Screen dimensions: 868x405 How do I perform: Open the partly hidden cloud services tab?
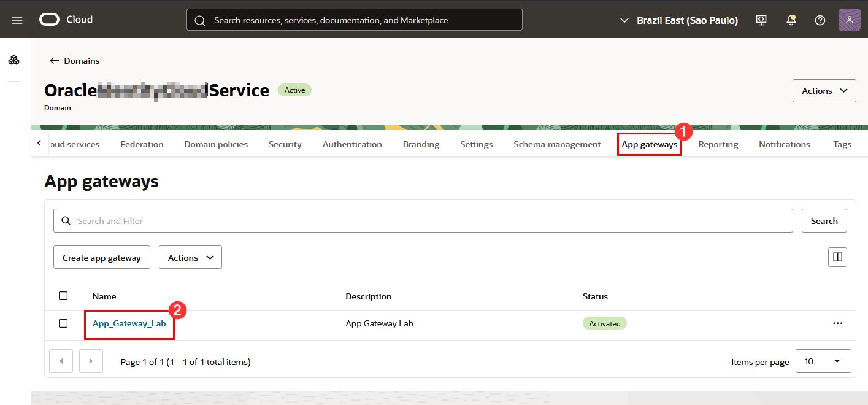[x=74, y=144]
